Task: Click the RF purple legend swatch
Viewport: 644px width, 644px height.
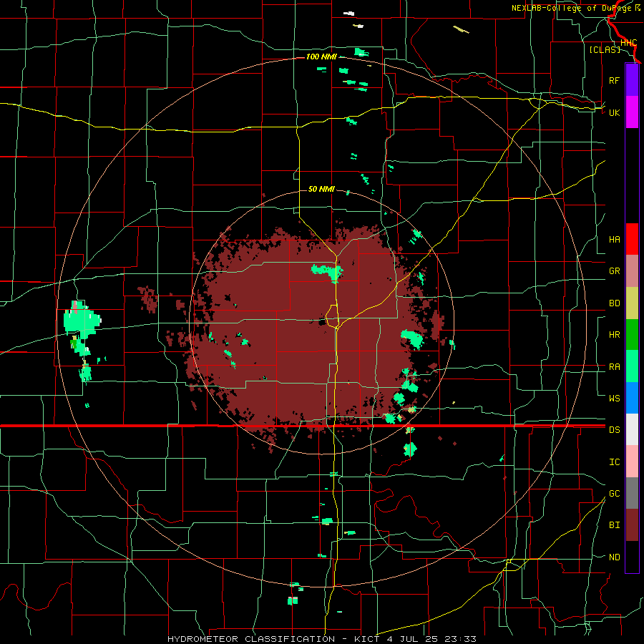Action: 632,80
